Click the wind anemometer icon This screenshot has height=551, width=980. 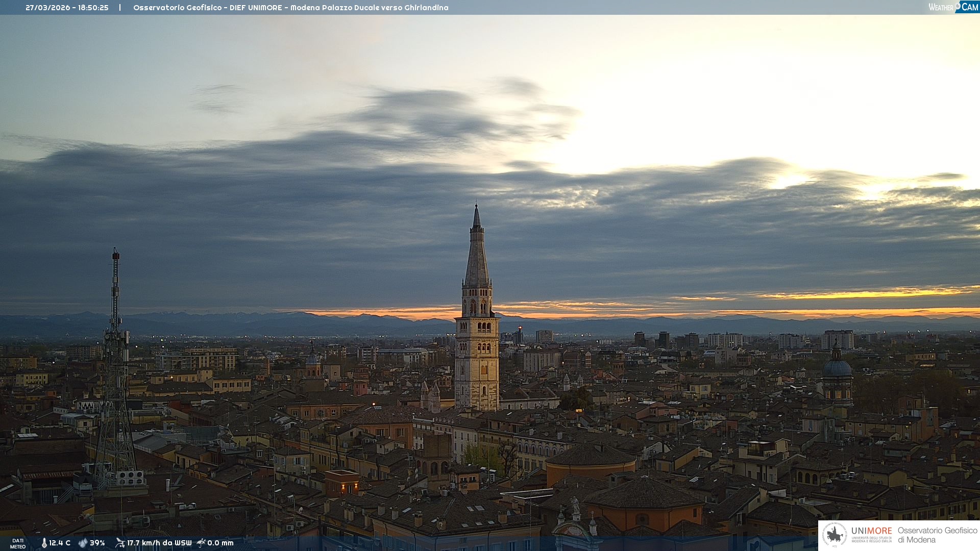120,543
